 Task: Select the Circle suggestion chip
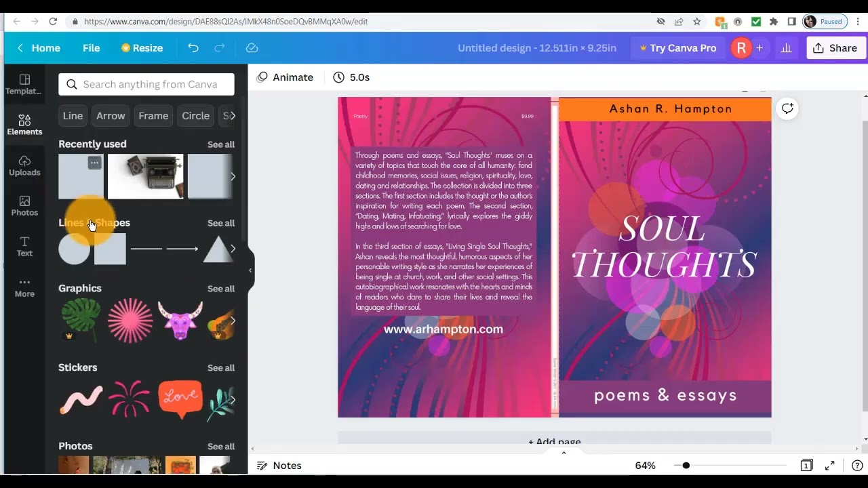pos(195,116)
